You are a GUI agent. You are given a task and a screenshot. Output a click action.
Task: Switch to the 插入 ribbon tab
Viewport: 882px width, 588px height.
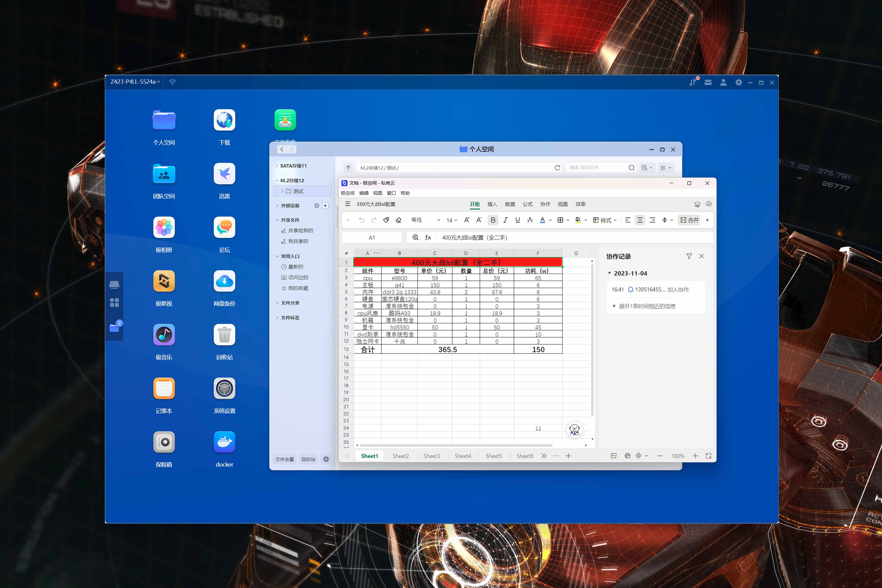pos(492,204)
